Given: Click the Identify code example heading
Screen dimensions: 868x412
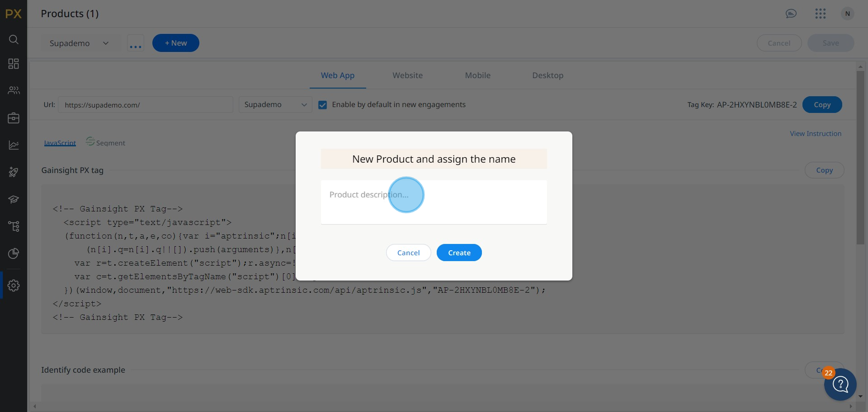Looking at the screenshot, I should point(83,370).
